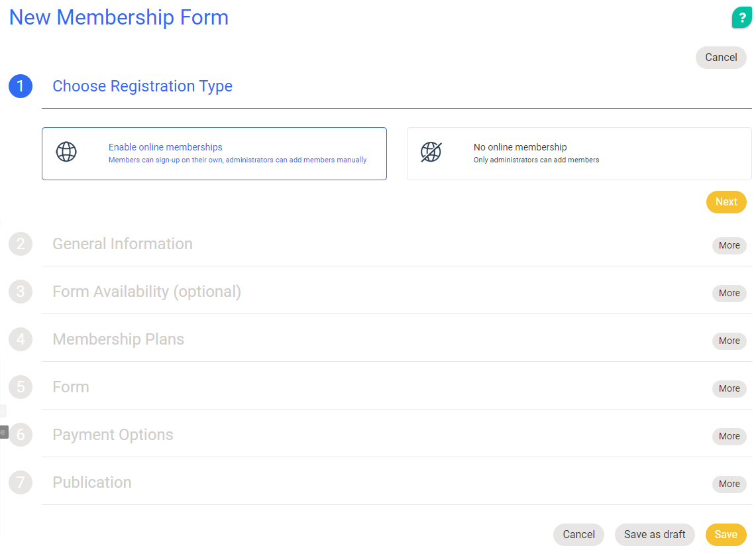Click the green help question mark icon
Image resolution: width=756 pixels, height=554 pixels.
tap(741, 18)
